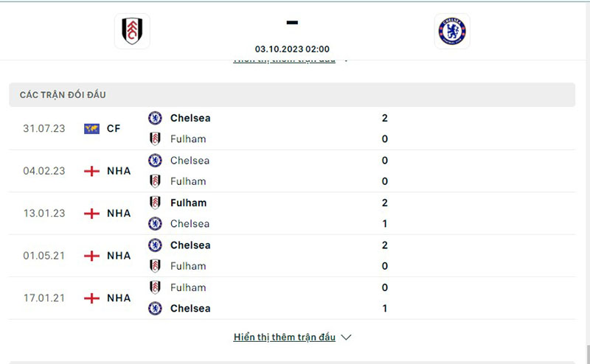The image size is (590, 364).
Task: Click the Club Friendly flag icon for 31.07.23
Action: [91, 128]
